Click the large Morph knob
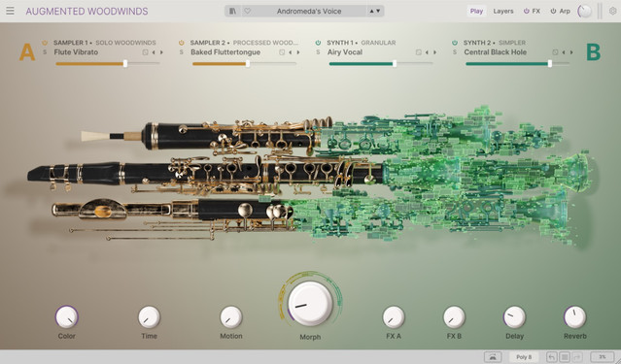621x364 pixels. (310, 304)
